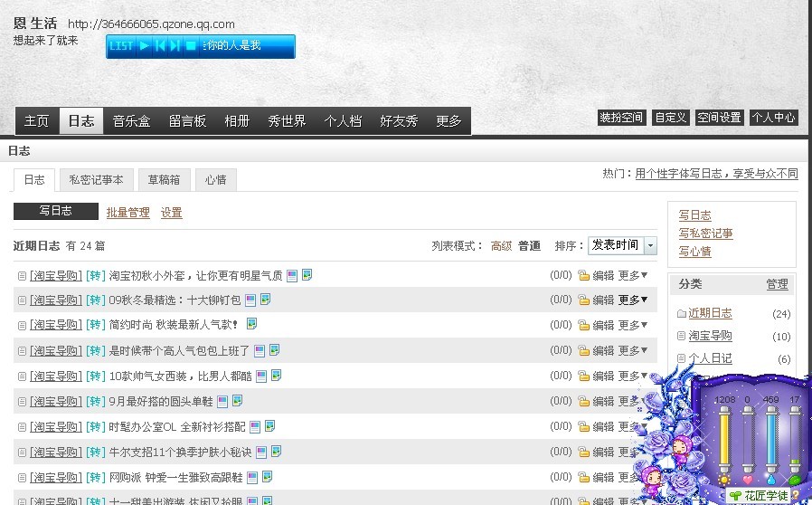The height and width of the screenshot is (505, 812).
Task: Expand 更多 menu on 09秋冬最精选 row
Action: click(x=633, y=300)
